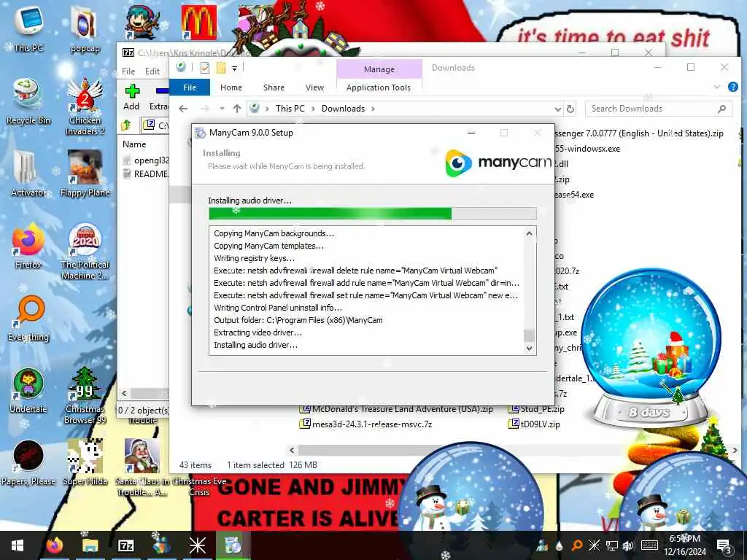
Task: Focus the Search Downloads field
Action: pos(659,109)
